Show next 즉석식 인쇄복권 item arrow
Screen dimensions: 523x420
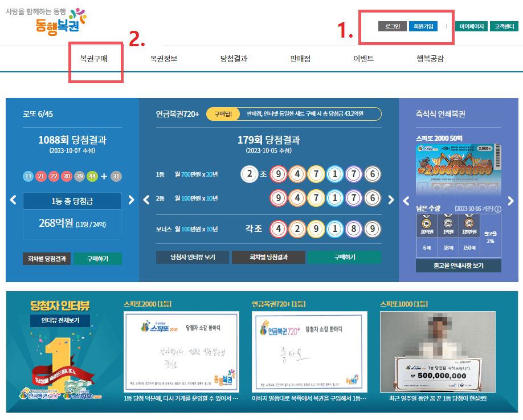click(510, 201)
